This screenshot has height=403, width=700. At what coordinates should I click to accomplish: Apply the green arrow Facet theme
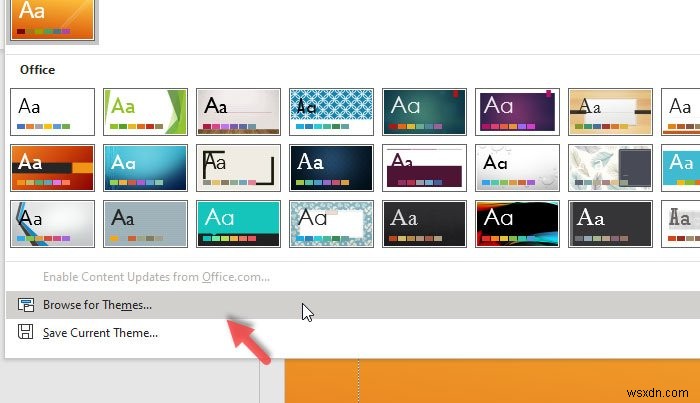[x=146, y=112]
